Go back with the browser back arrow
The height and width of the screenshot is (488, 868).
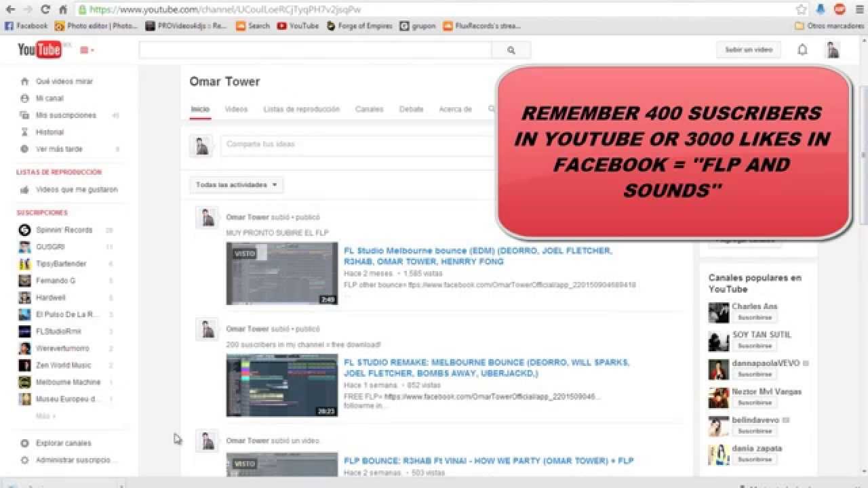[x=11, y=9]
